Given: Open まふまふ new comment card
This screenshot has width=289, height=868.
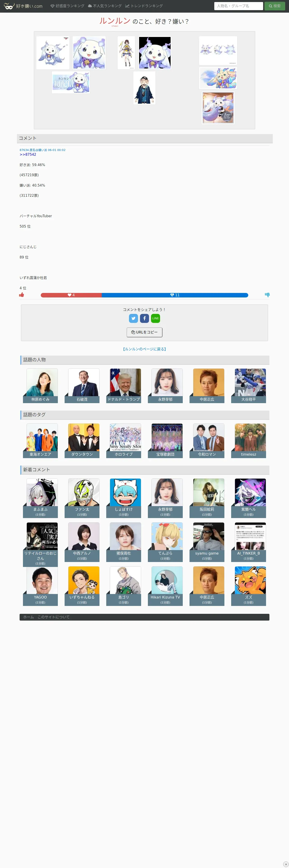Looking at the screenshot, I should click(x=40, y=498).
